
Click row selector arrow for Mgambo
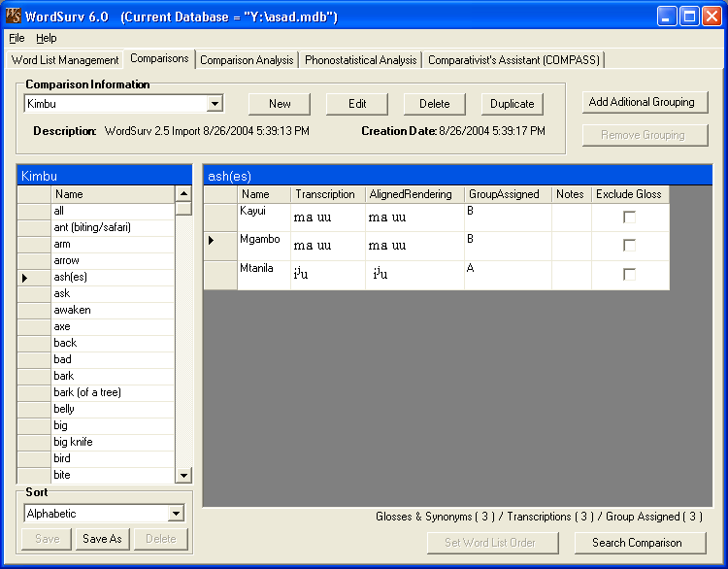click(x=220, y=246)
